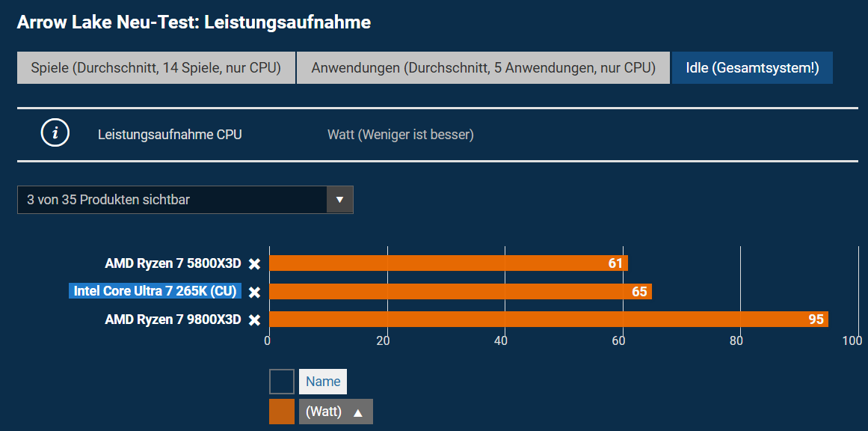Click the 'Watt (Weniger ist besser)' text
The width and height of the screenshot is (868, 431).
[x=401, y=135]
